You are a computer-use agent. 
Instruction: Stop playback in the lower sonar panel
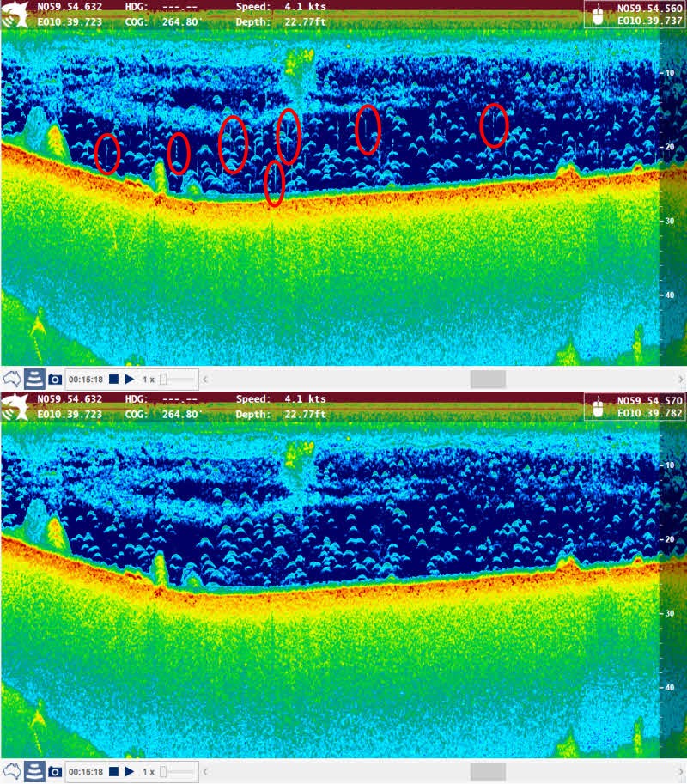[113, 771]
